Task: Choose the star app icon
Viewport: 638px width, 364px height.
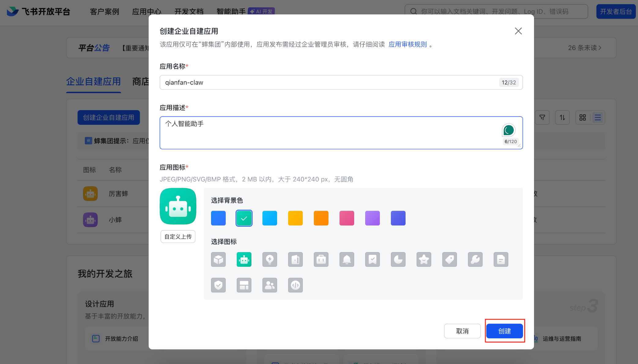Action: point(424,259)
